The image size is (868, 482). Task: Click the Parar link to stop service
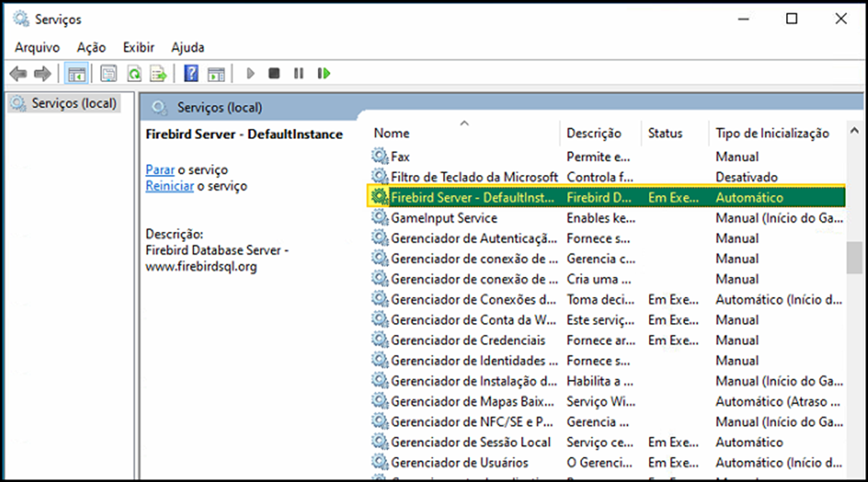160,170
